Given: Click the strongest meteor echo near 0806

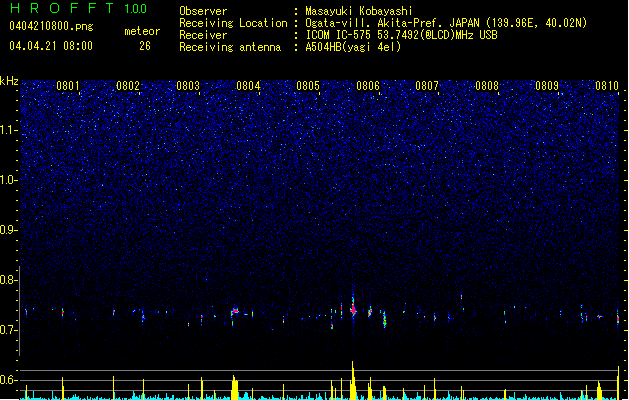Looking at the screenshot, I should pos(353,309).
